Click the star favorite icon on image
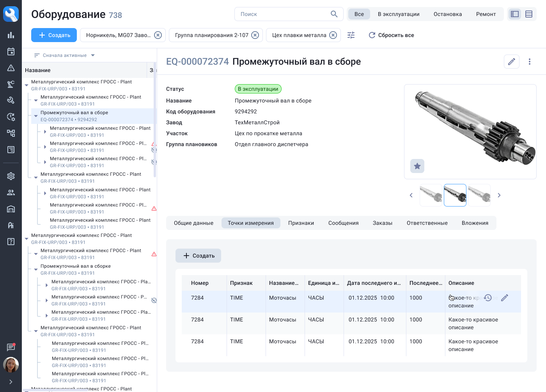Screen dimensions: 546x392 (417, 166)
